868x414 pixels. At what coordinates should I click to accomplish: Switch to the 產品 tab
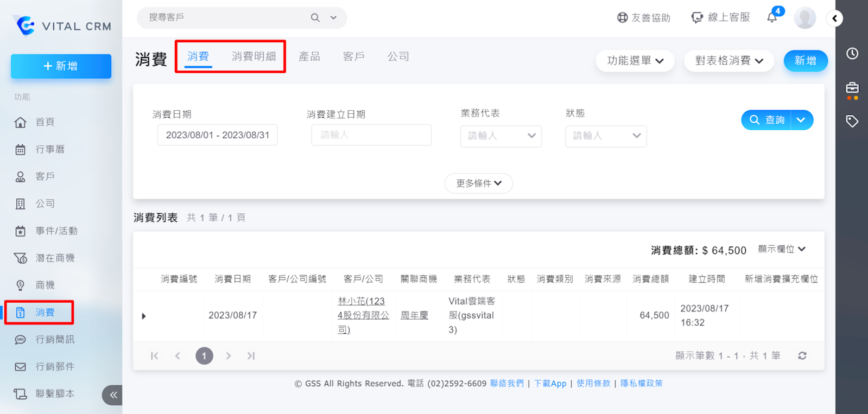point(309,56)
